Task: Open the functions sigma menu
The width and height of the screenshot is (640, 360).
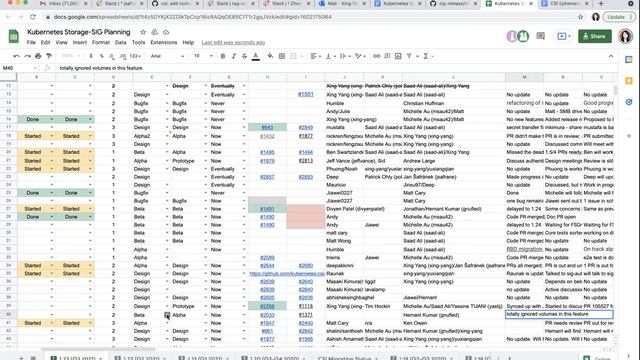Action: point(427,56)
